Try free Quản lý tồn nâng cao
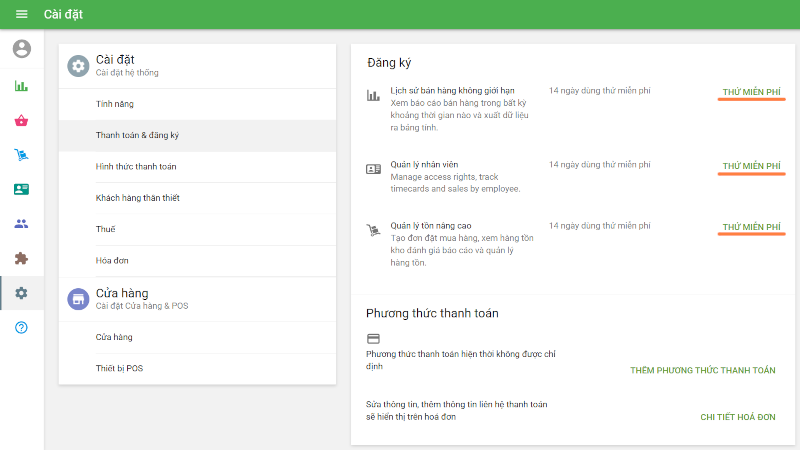The image size is (800, 450). tap(751, 227)
